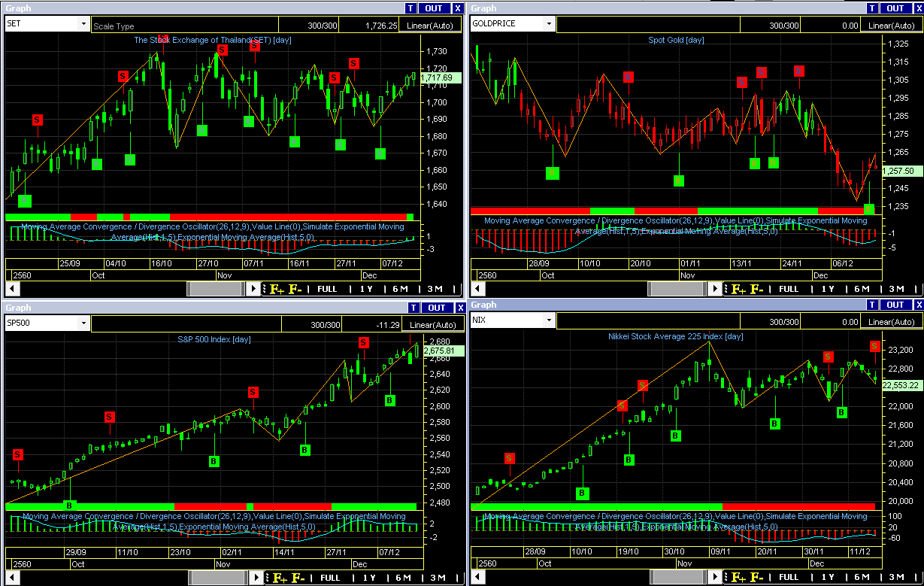The width and height of the screenshot is (924, 586).
Task: Click the scroll-left arrow on the SET graph
Action: pos(12,289)
